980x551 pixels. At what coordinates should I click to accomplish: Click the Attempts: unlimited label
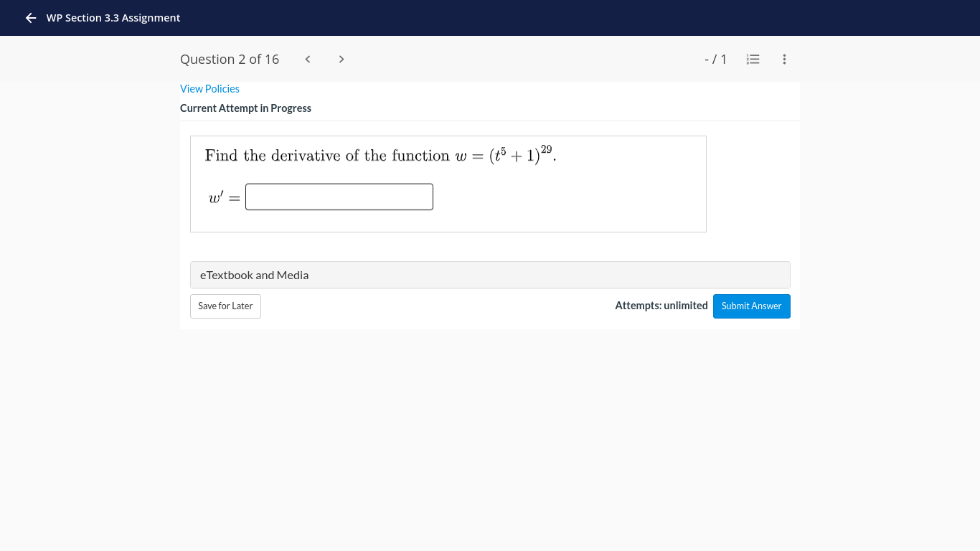coord(661,305)
